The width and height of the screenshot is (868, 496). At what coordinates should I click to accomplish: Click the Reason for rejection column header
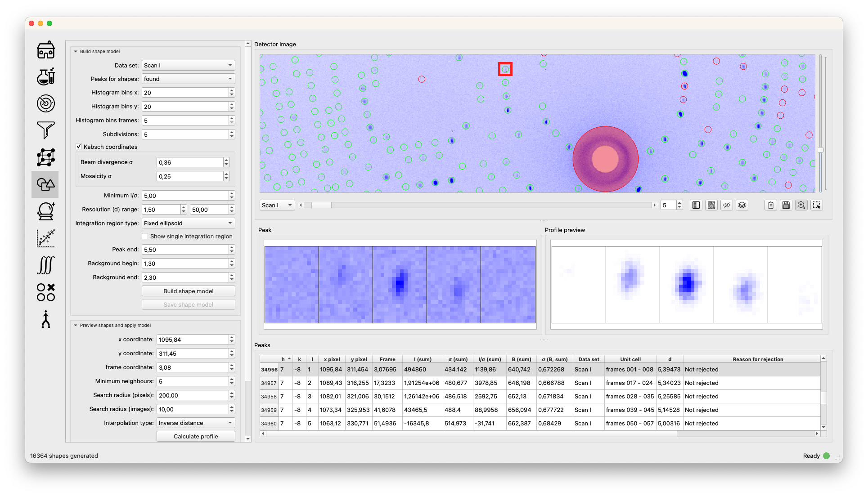click(757, 359)
